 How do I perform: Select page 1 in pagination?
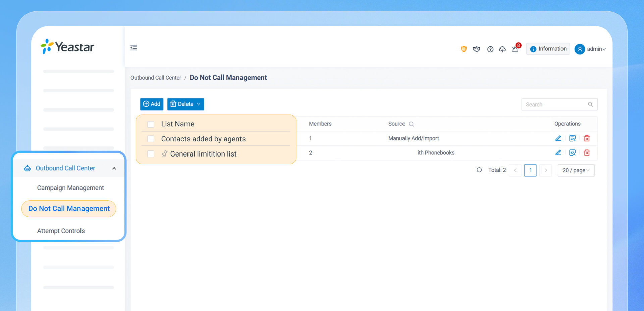[x=530, y=170]
